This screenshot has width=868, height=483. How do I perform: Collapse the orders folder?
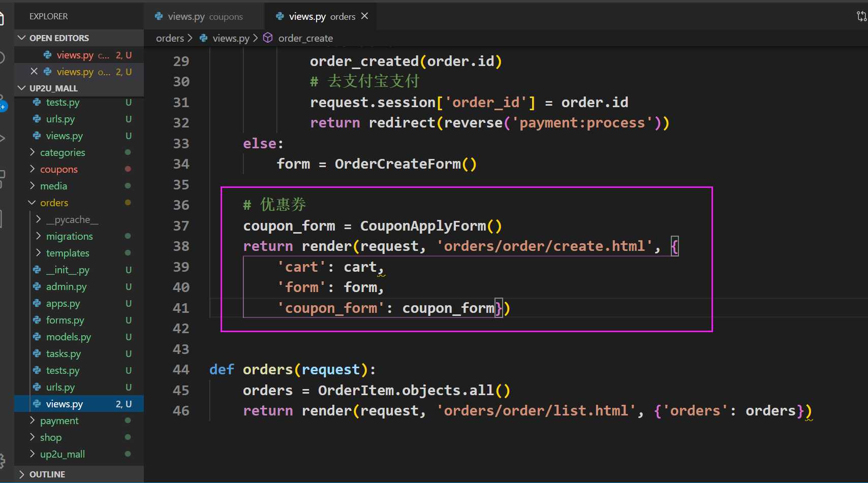click(x=79, y=203)
